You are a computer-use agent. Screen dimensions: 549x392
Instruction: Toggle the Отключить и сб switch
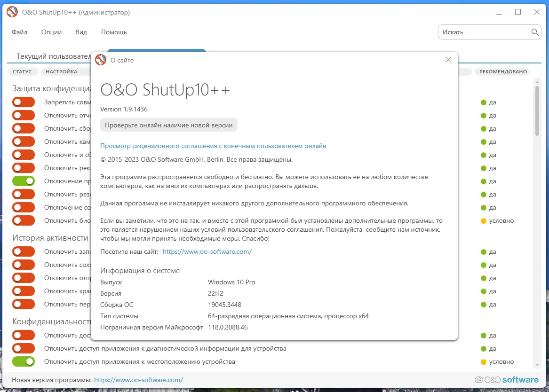24,155
